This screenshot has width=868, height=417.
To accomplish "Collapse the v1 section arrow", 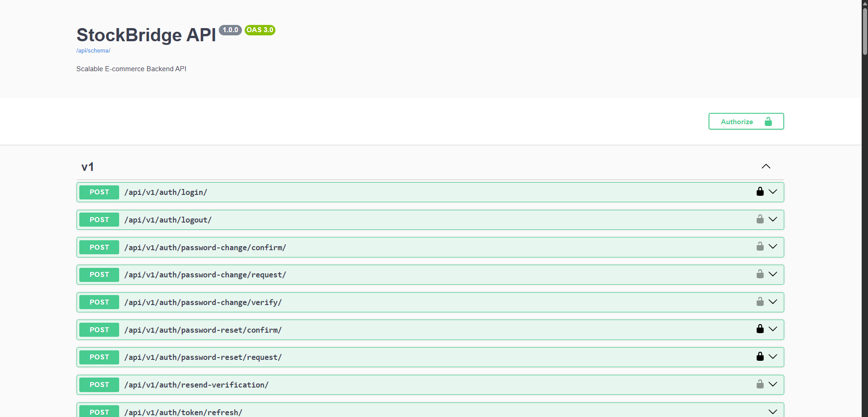I will [x=766, y=166].
